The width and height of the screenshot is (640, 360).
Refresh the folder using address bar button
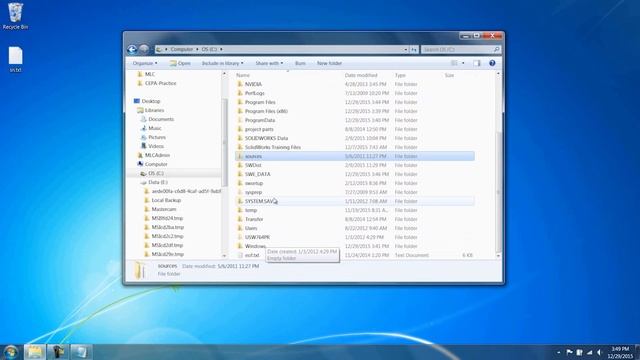click(414, 49)
